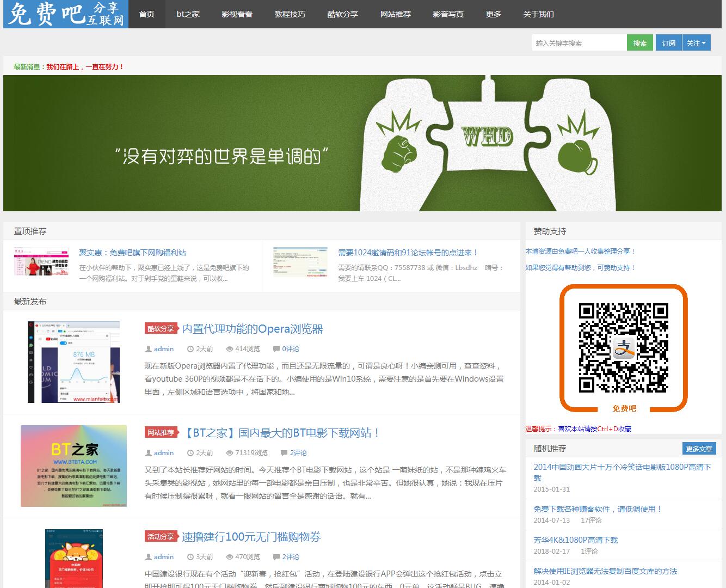Click the 1024邀请码 pinned article thumbnail

tap(300, 262)
